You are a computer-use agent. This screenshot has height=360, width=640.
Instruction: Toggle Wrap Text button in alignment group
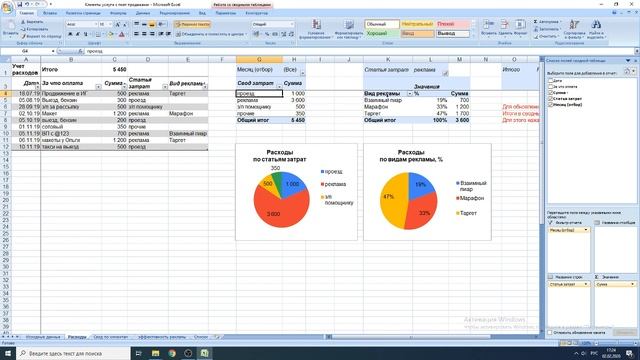192,24
